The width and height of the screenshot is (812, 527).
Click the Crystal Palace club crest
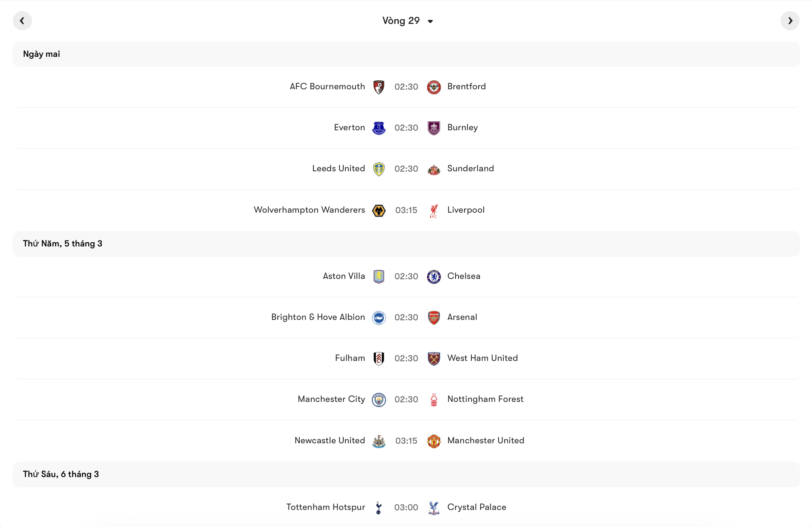point(434,507)
